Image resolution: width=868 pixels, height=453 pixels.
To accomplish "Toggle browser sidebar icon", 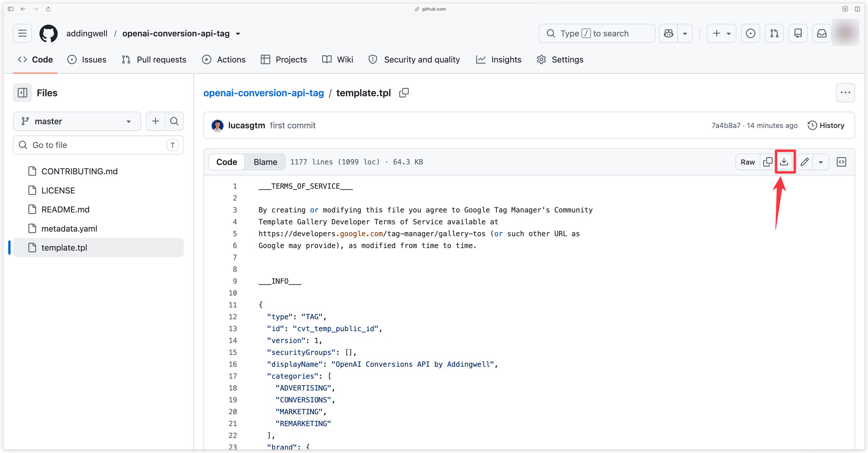I will tap(11, 9).
